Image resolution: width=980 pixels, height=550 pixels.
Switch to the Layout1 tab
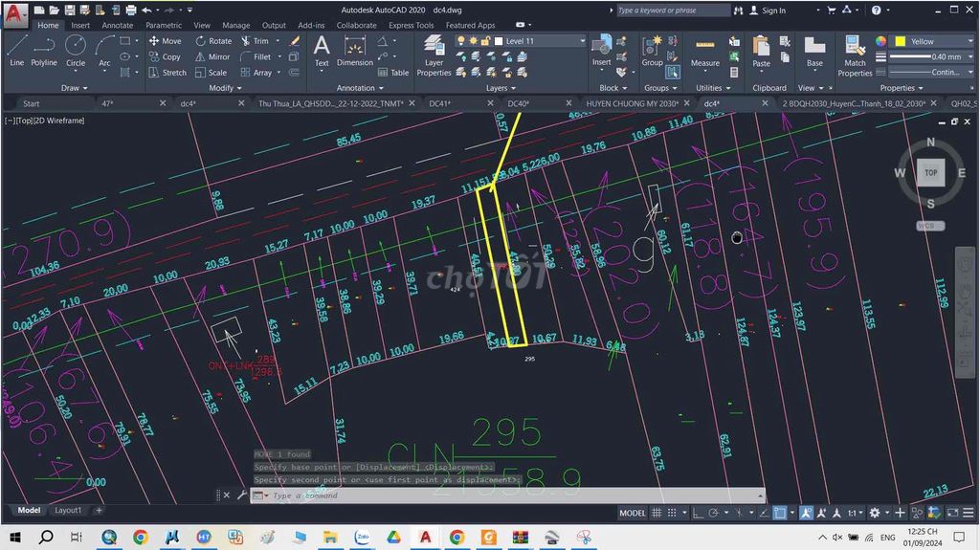(68, 511)
